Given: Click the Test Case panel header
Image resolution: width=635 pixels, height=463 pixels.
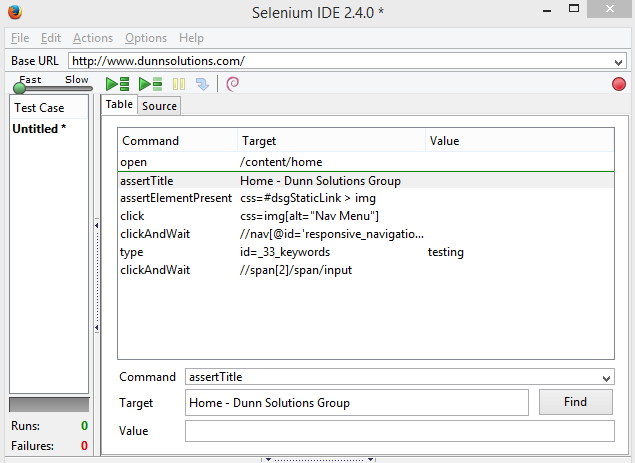Looking at the screenshot, I should tap(49, 108).
